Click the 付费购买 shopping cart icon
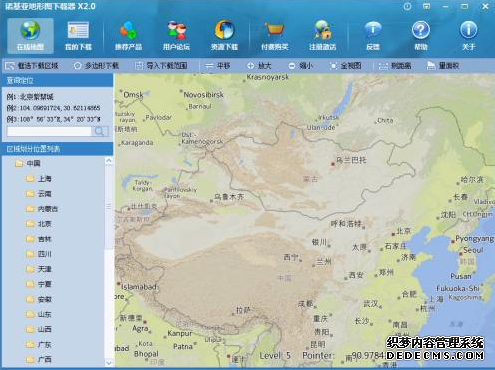The image size is (495, 370). coord(274,30)
